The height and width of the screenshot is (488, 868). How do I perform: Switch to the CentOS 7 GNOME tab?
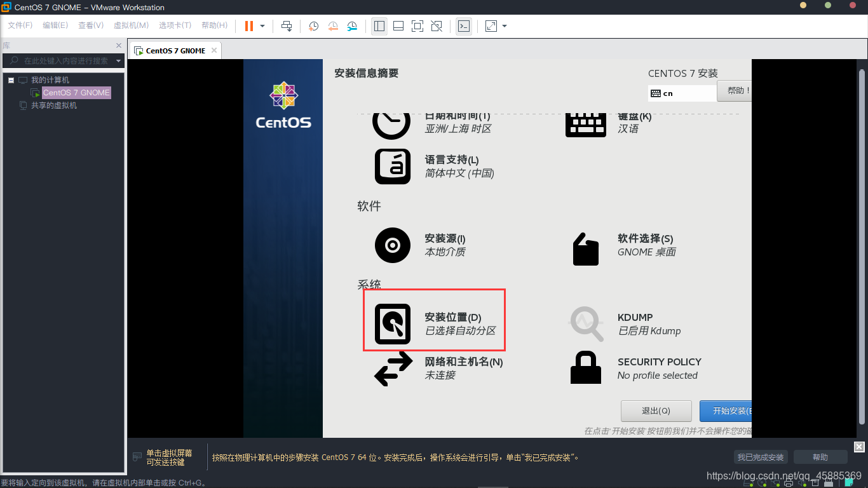click(x=175, y=51)
